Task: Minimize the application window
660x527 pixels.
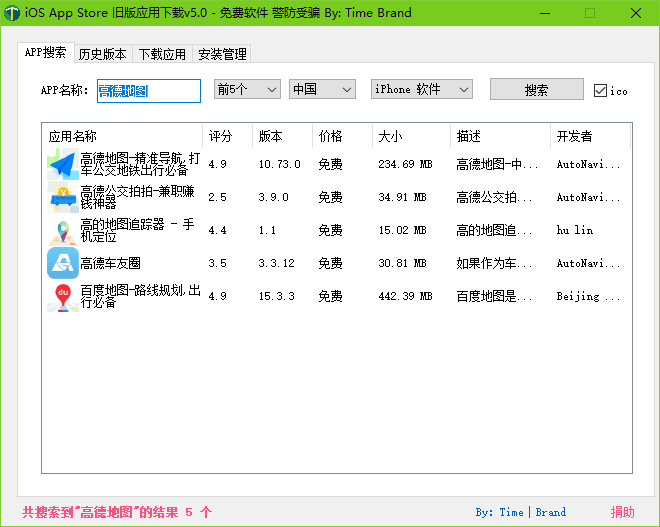Action: pyautogui.click(x=545, y=13)
